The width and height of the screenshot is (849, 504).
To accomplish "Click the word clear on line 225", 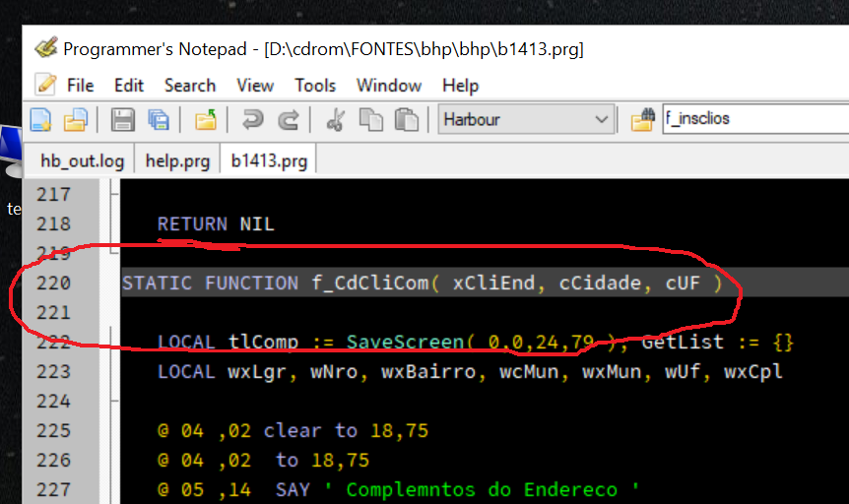I will pyautogui.click(x=293, y=431).
